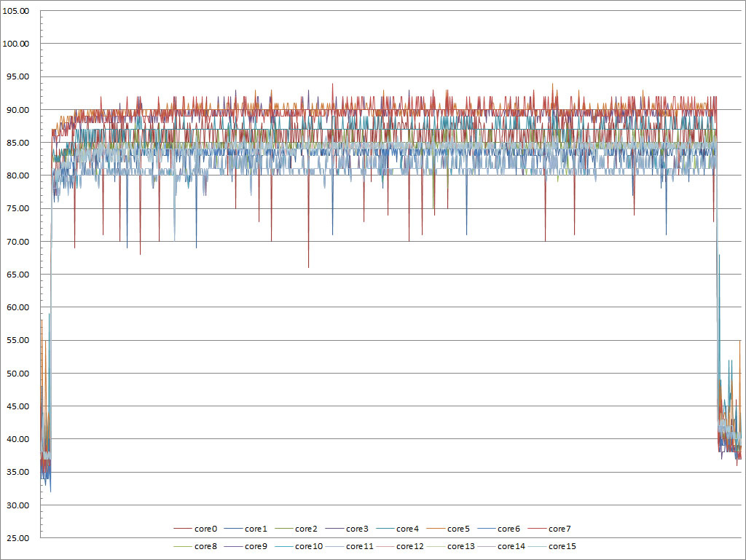The image size is (746, 560).
Task: Select the core13 legend entry
Action: tap(451, 546)
